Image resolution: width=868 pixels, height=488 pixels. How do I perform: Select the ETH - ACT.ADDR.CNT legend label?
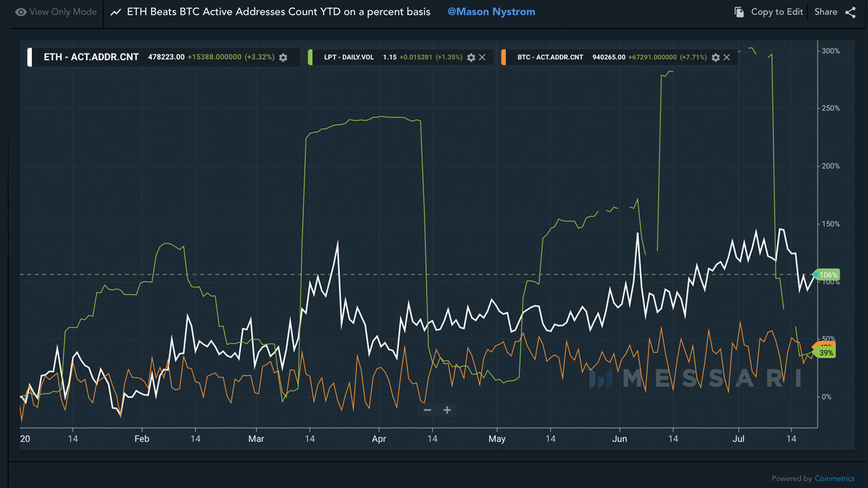pos(91,58)
